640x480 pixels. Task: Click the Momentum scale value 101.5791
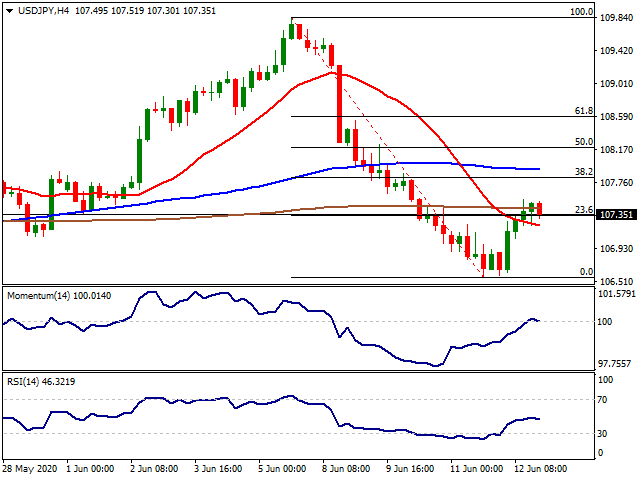point(616,294)
